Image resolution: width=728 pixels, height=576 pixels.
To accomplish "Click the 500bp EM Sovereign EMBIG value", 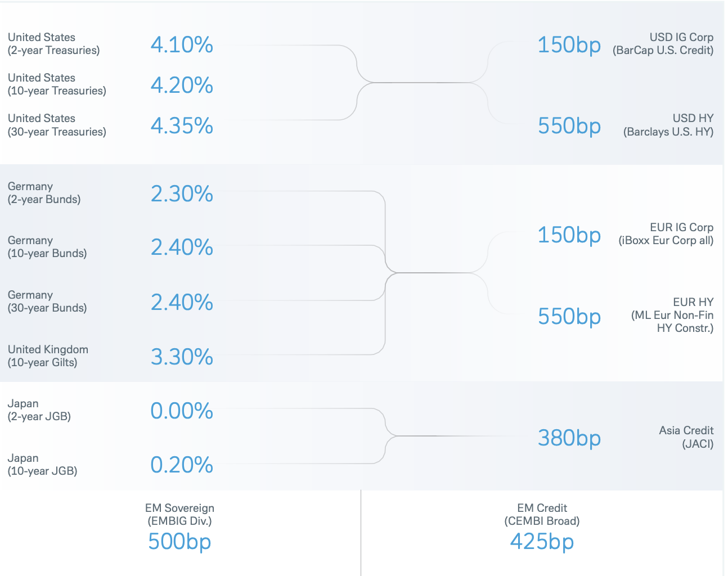I will coord(179,542).
